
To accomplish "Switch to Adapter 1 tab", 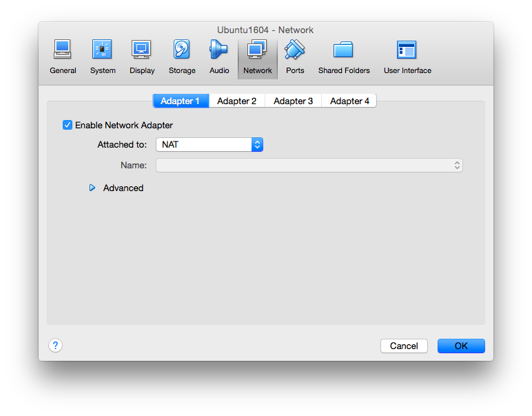I will [x=180, y=101].
